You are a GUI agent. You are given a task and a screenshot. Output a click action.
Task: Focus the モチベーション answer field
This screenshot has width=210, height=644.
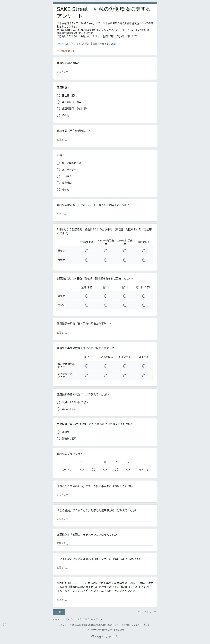point(105,543)
